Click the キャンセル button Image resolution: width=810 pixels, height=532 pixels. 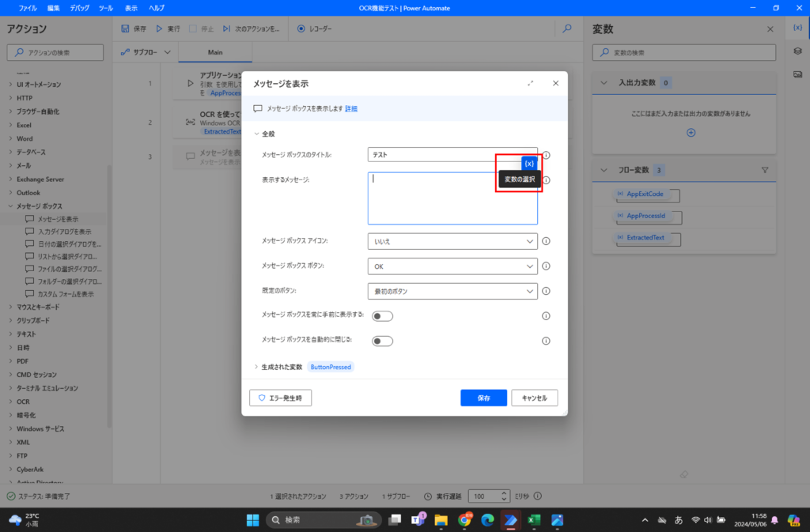[535, 398]
